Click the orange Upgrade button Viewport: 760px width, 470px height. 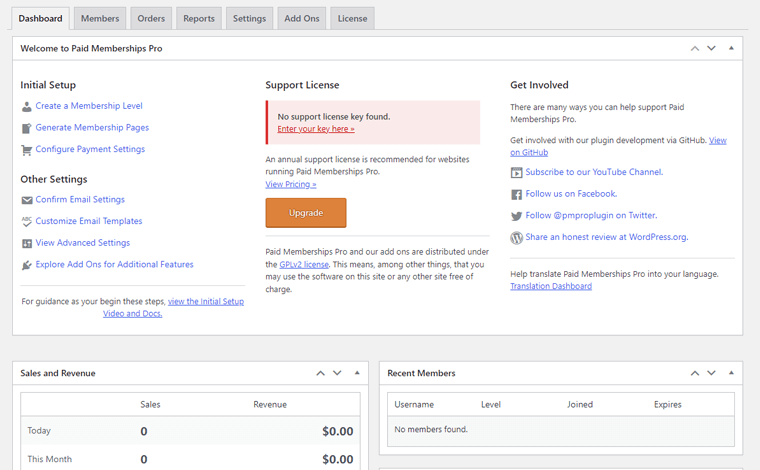coord(306,213)
